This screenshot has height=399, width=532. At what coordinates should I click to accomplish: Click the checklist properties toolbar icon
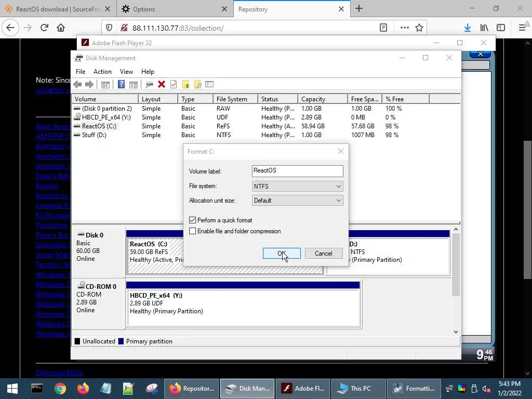click(x=209, y=85)
